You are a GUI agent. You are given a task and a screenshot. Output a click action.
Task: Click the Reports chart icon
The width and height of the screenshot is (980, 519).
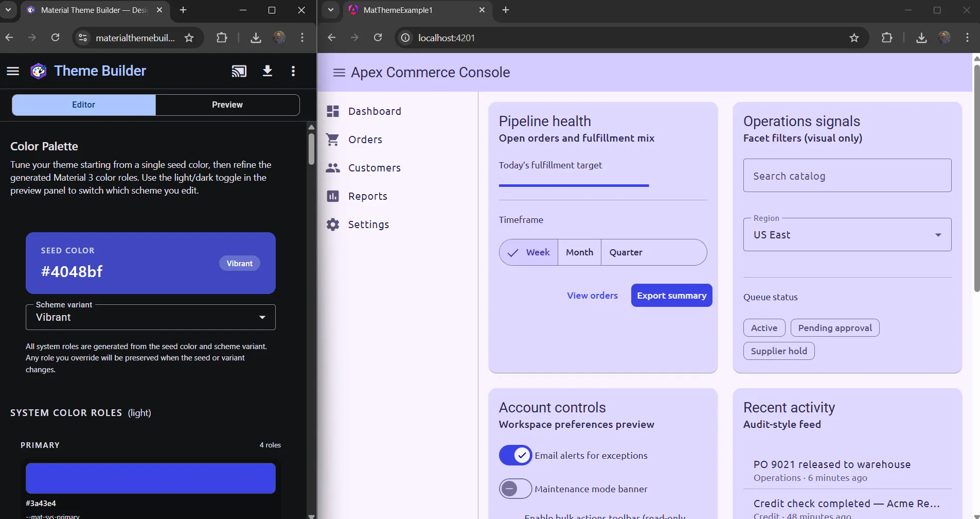[x=333, y=196]
